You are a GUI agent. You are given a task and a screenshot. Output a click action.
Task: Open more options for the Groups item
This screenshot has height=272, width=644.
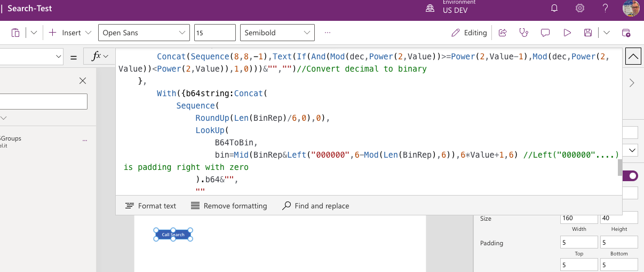85,140
